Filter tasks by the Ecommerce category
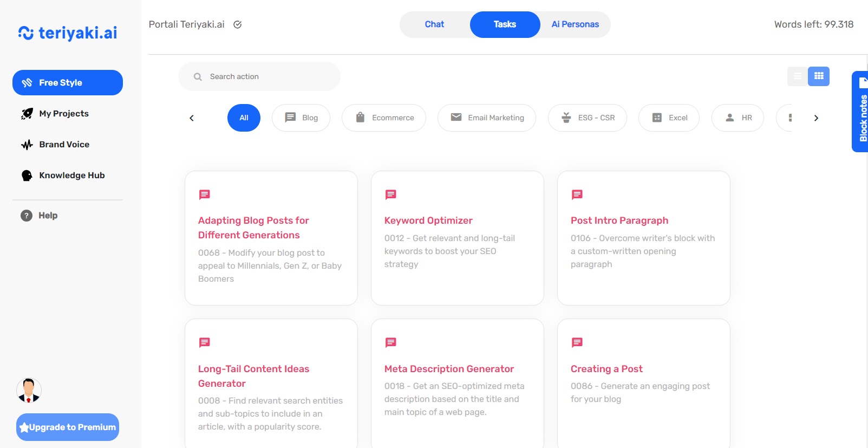 (384, 118)
